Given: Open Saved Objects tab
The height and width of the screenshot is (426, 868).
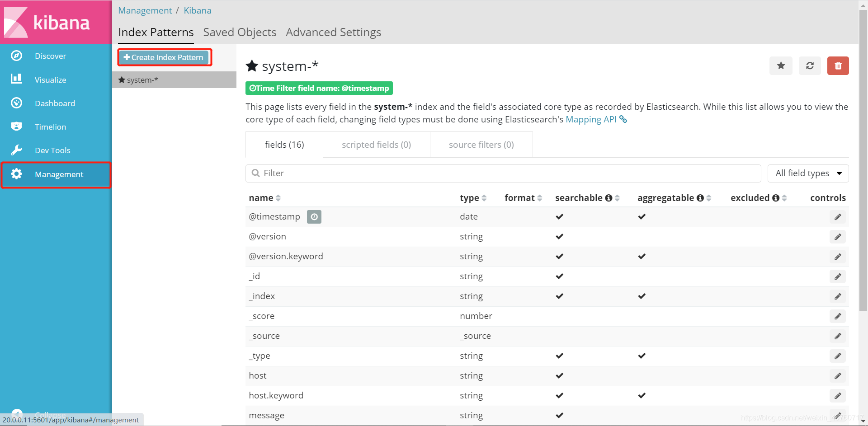Looking at the screenshot, I should tap(240, 33).
